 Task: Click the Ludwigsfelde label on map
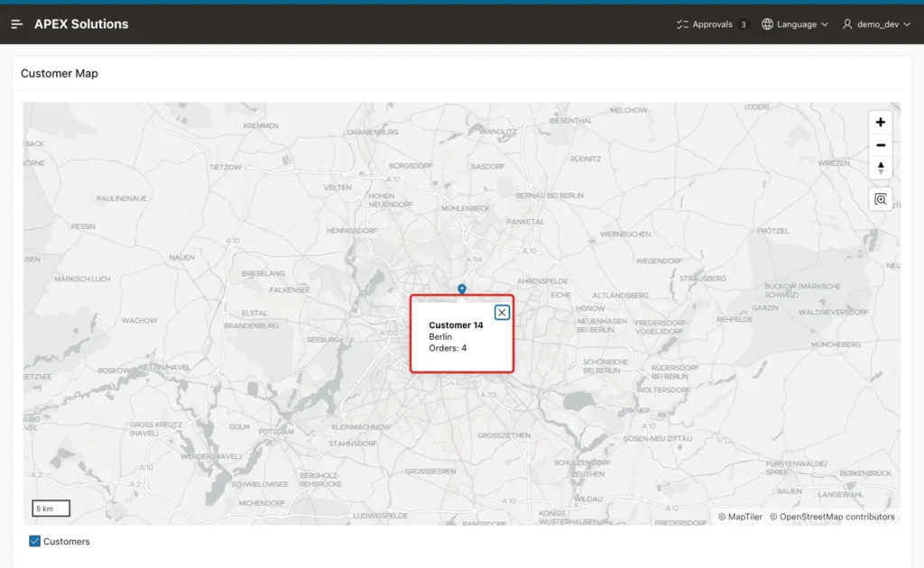(380, 516)
